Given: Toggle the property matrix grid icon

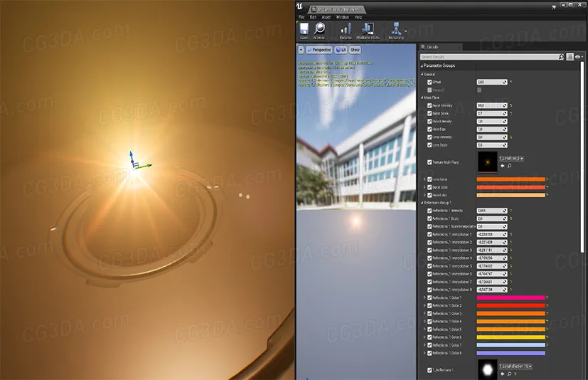Looking at the screenshot, I should click(570, 57).
